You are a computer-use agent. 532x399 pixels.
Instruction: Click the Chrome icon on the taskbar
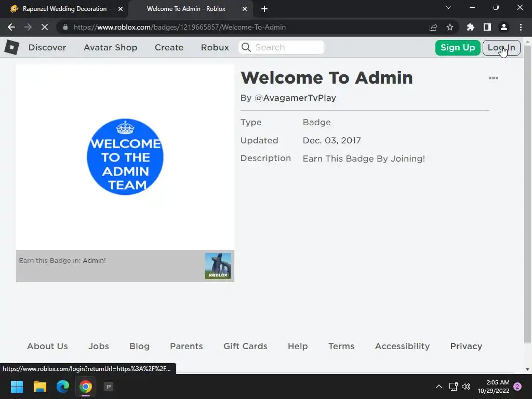tap(86, 387)
